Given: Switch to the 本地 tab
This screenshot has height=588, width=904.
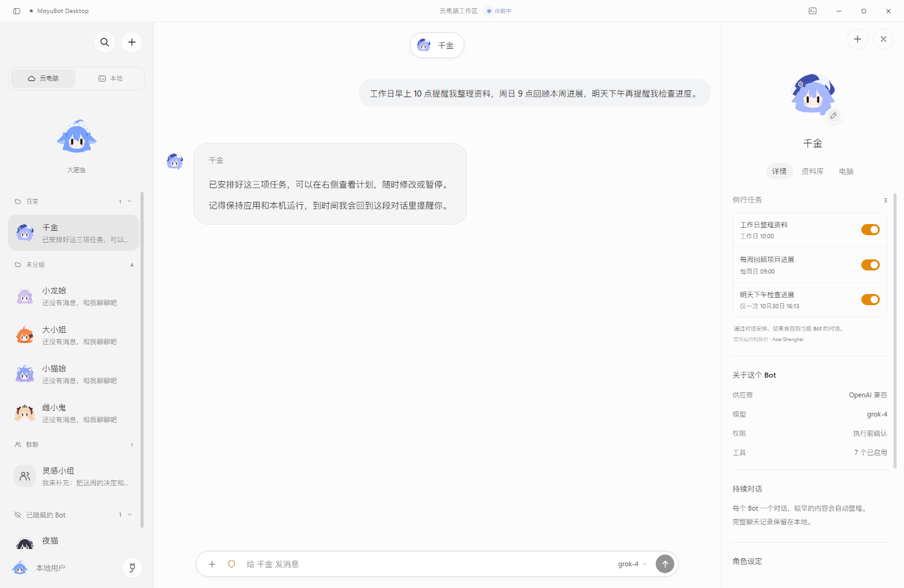Looking at the screenshot, I should coord(110,79).
